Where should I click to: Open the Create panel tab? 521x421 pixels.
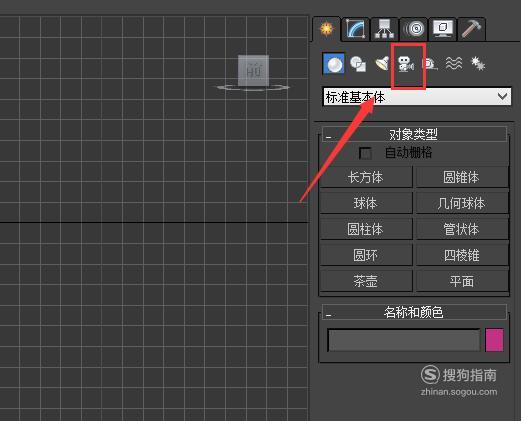pos(327,29)
